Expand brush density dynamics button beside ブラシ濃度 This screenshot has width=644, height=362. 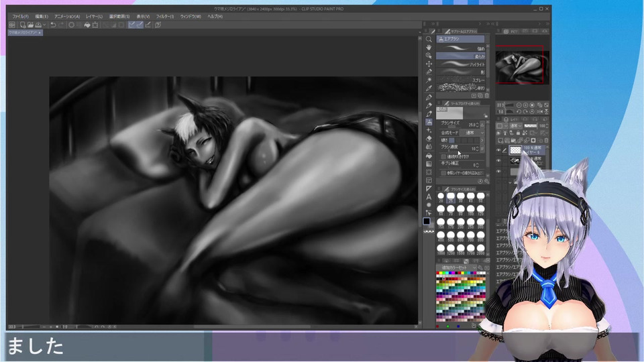click(482, 149)
